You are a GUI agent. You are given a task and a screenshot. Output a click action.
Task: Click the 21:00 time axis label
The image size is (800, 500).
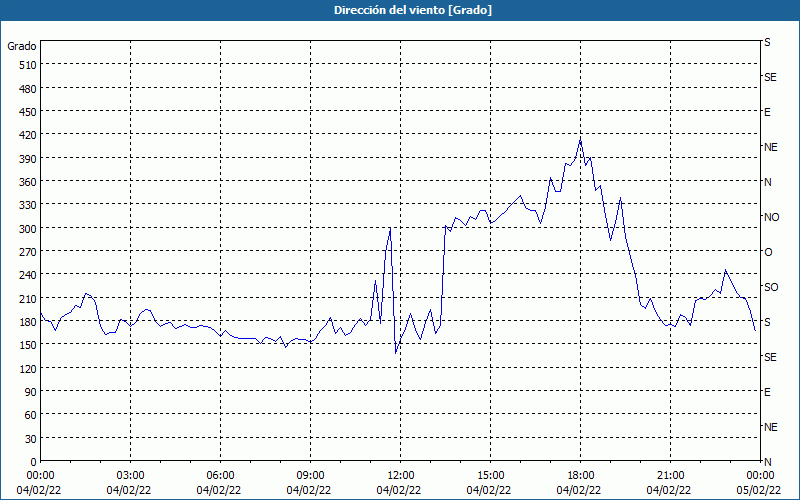670,476
